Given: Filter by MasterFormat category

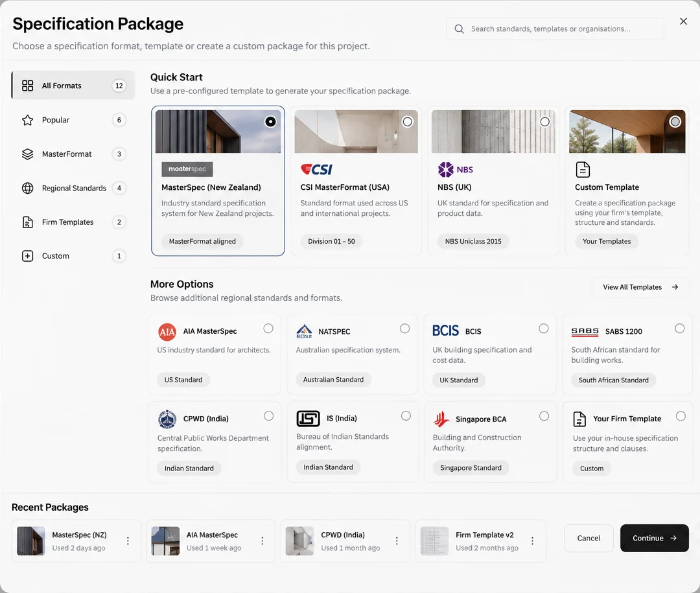Looking at the screenshot, I should (73, 154).
